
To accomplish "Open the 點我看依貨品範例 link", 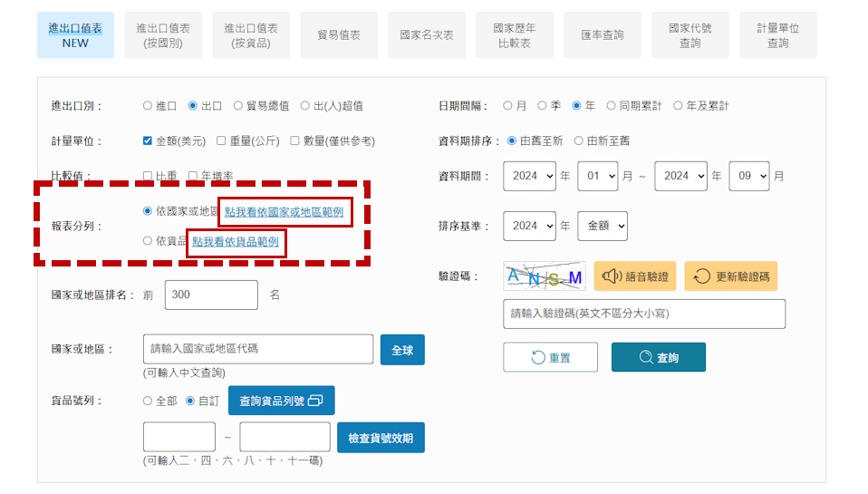I will 236,242.
